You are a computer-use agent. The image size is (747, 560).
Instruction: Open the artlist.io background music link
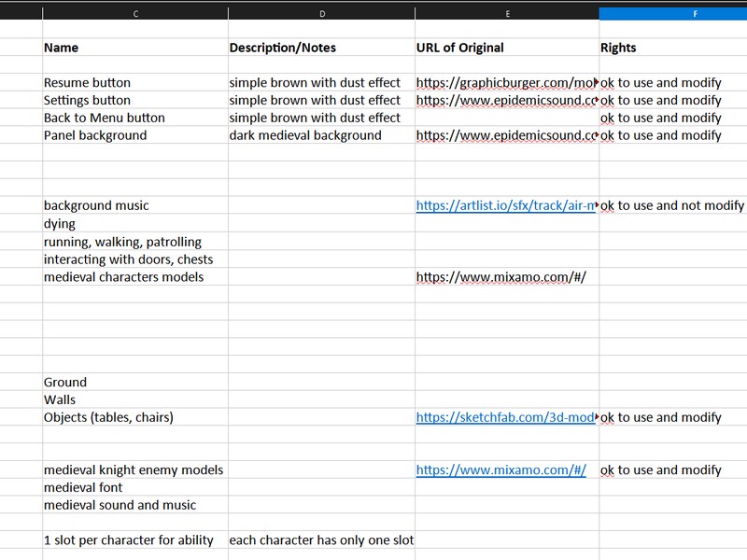coord(505,206)
